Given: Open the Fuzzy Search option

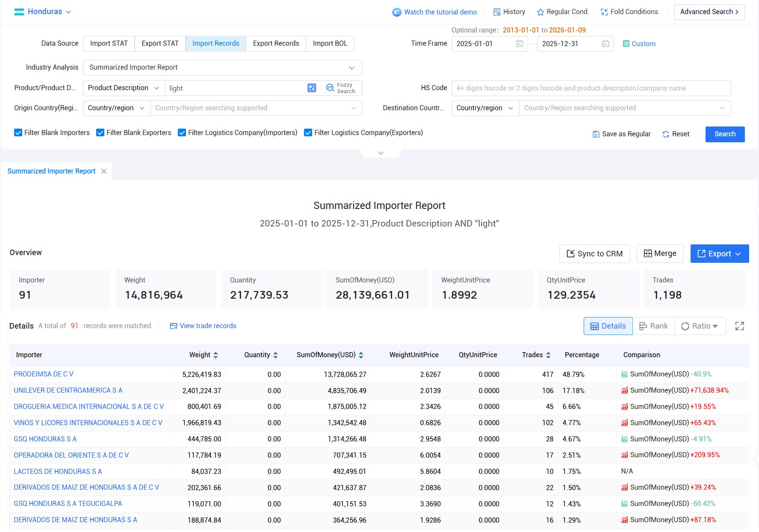Looking at the screenshot, I should coord(341,88).
